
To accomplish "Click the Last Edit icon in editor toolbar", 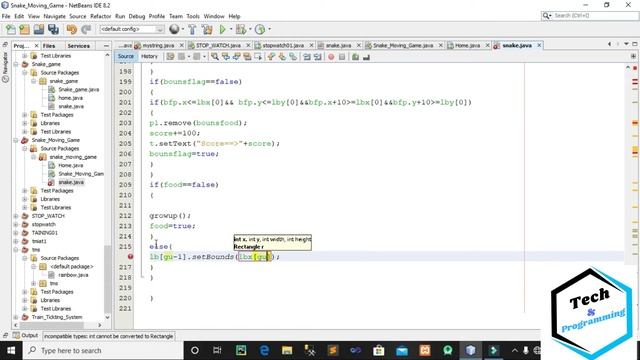I will tap(171, 57).
